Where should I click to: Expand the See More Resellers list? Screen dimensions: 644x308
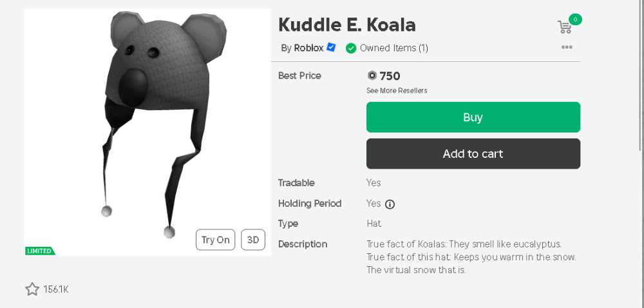coord(397,90)
